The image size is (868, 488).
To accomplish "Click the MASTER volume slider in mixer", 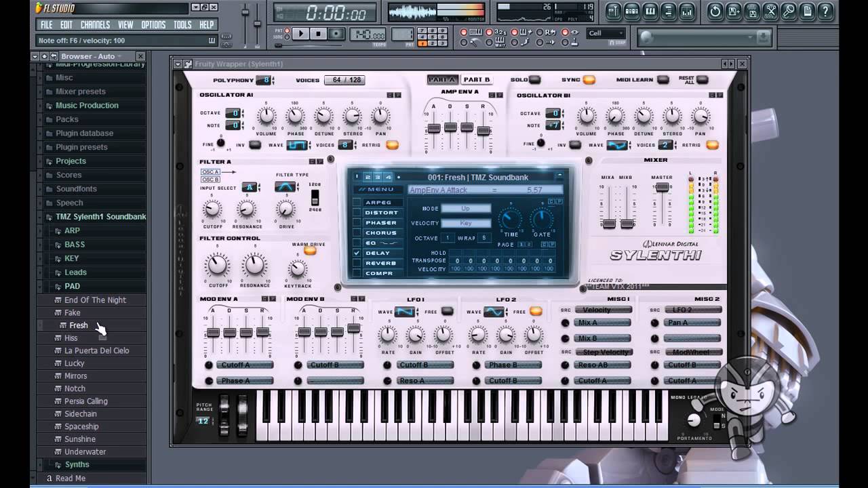I will pos(663,188).
